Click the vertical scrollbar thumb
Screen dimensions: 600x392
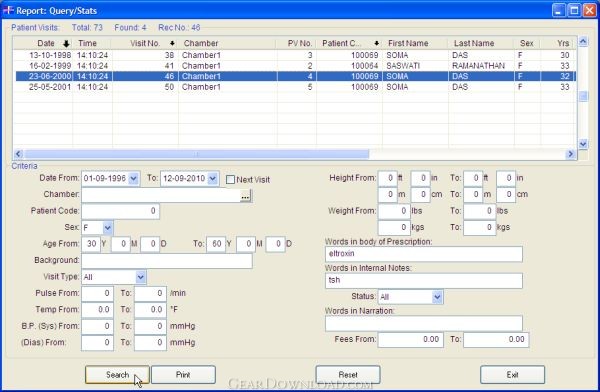pyautogui.click(x=583, y=96)
